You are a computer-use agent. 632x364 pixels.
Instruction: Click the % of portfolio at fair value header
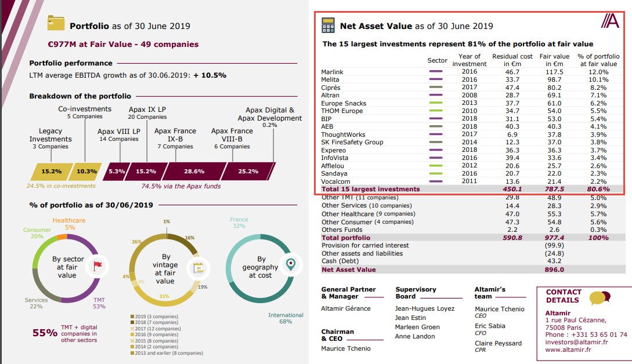click(598, 60)
